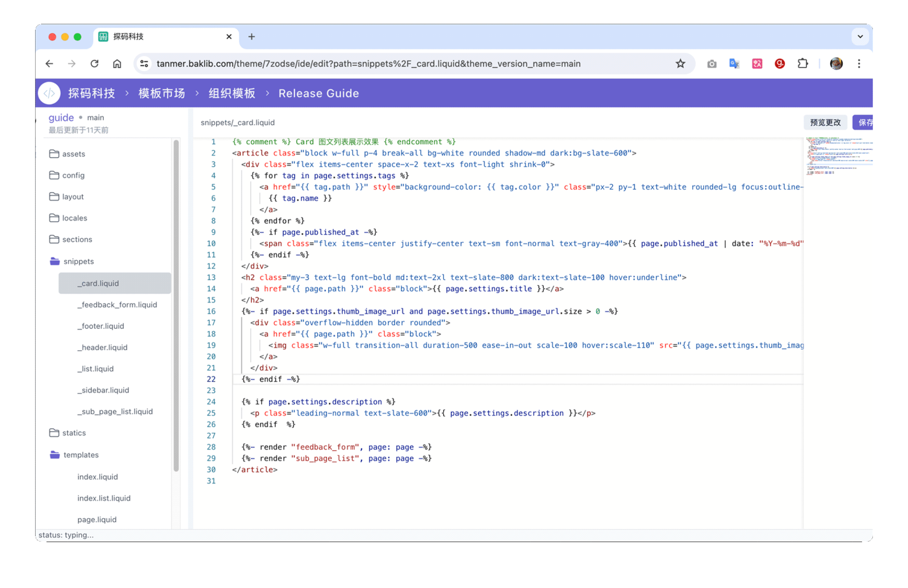Click the 预览更改 preview button
The width and height of the screenshot is (908, 588).
pos(825,122)
